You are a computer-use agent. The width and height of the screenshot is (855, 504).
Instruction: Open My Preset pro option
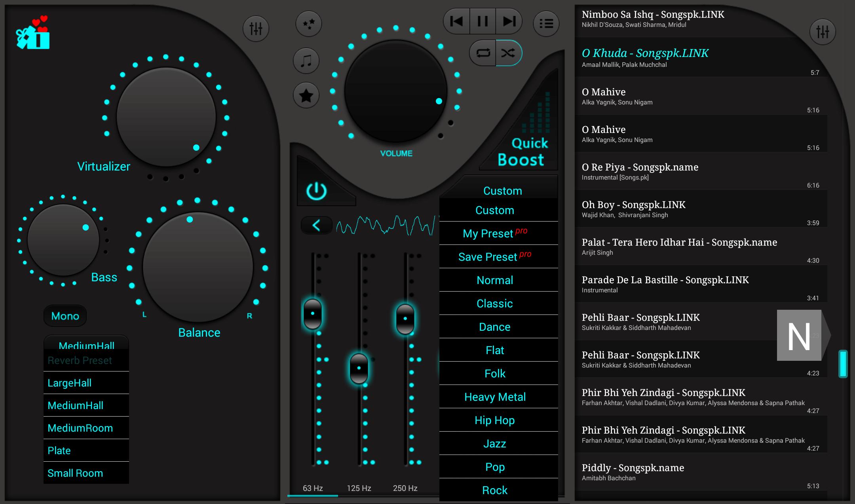coord(499,233)
